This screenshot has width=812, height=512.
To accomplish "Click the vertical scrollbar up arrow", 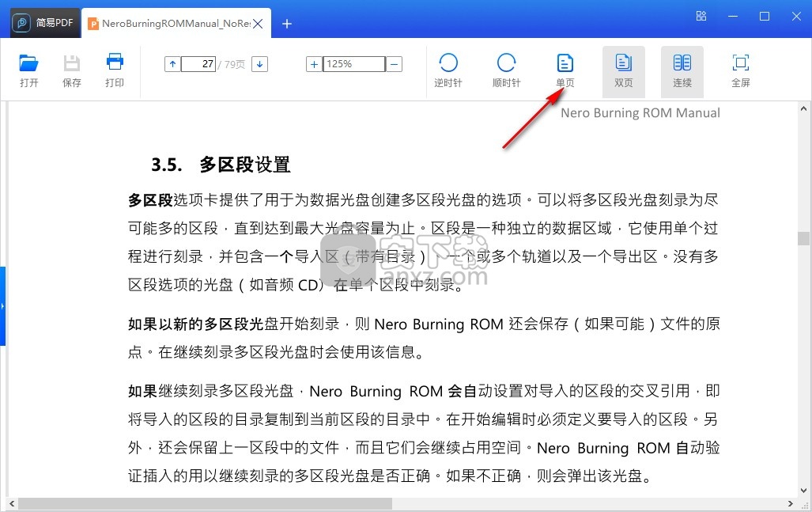I will (803, 109).
